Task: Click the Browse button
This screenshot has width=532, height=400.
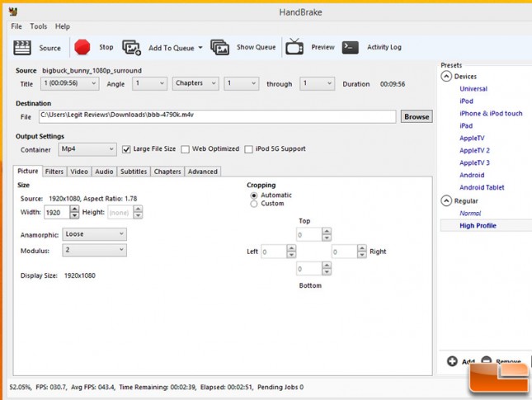Action: (417, 117)
